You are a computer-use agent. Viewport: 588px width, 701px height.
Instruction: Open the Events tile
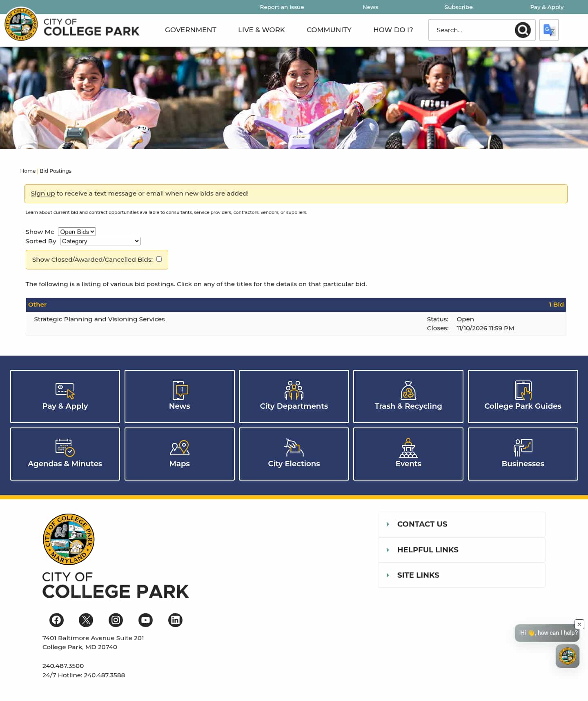pos(408,454)
